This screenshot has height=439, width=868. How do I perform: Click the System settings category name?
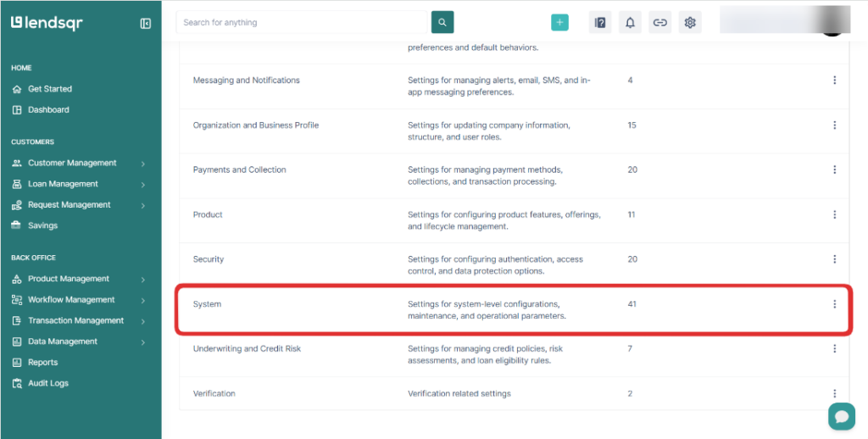pos(207,304)
